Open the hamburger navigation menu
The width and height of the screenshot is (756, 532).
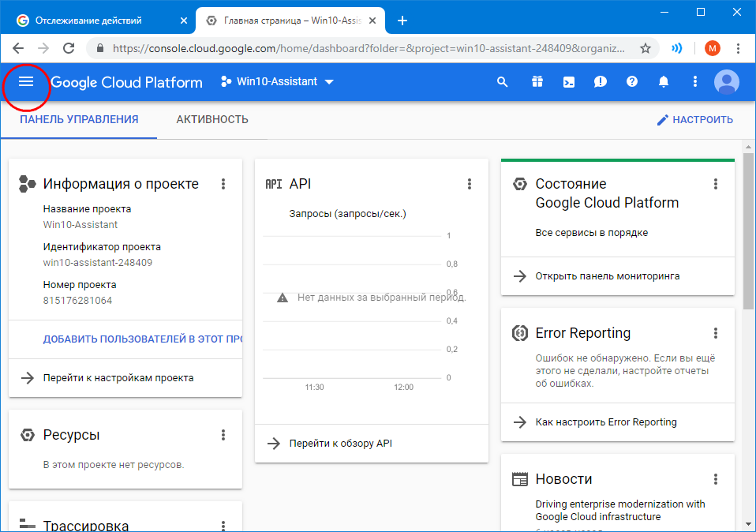(26, 82)
